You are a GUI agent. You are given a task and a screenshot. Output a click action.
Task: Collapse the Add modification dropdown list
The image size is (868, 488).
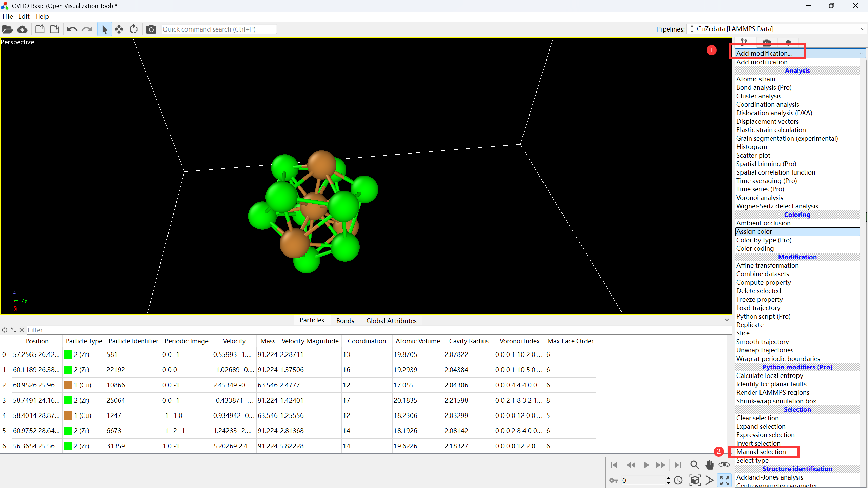pos(861,53)
